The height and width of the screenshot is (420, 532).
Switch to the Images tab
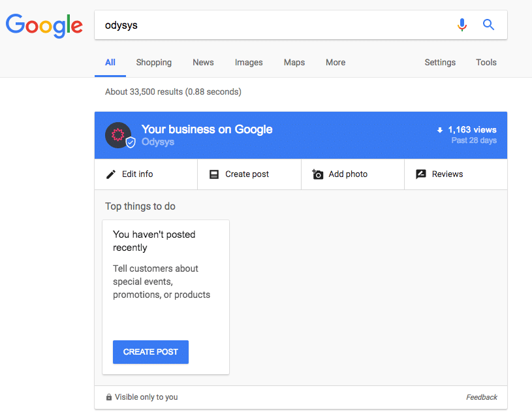point(249,63)
